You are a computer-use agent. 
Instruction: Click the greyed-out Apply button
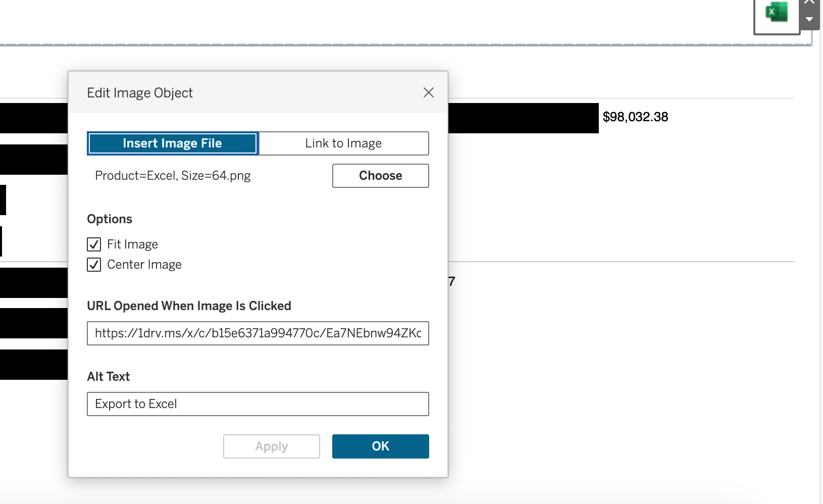pos(271,446)
